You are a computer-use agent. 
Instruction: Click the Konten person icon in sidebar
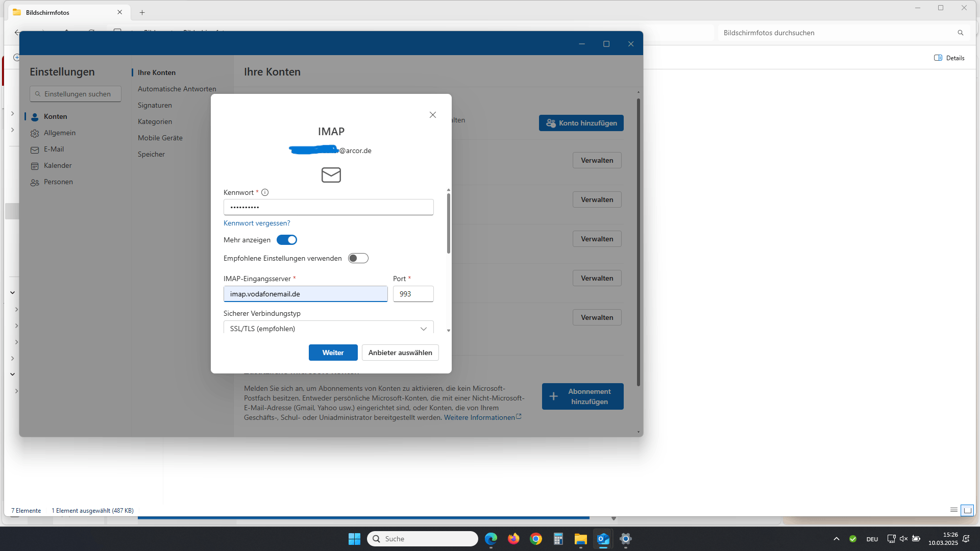point(35,117)
